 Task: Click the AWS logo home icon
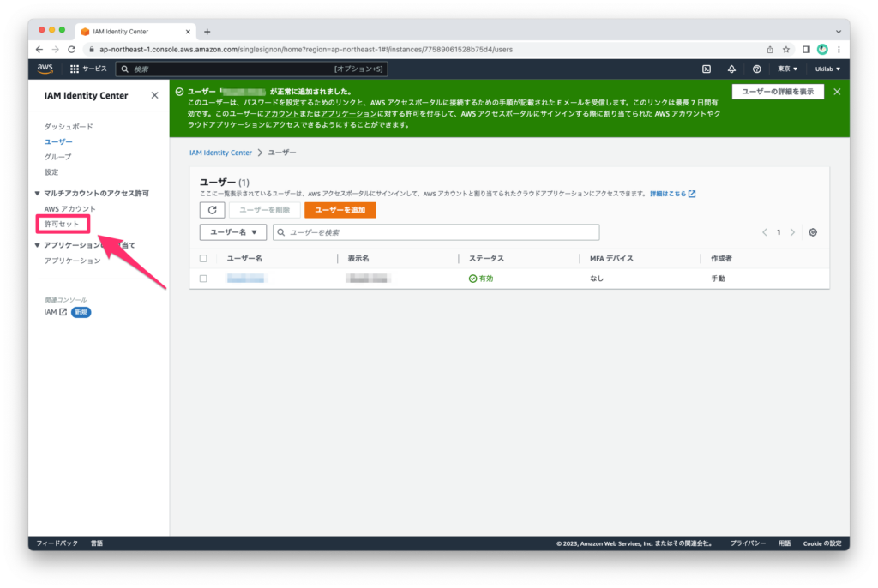(45, 69)
